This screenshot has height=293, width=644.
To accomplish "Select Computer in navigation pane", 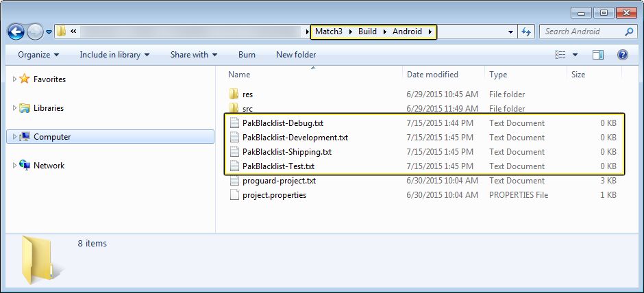I will pos(52,137).
